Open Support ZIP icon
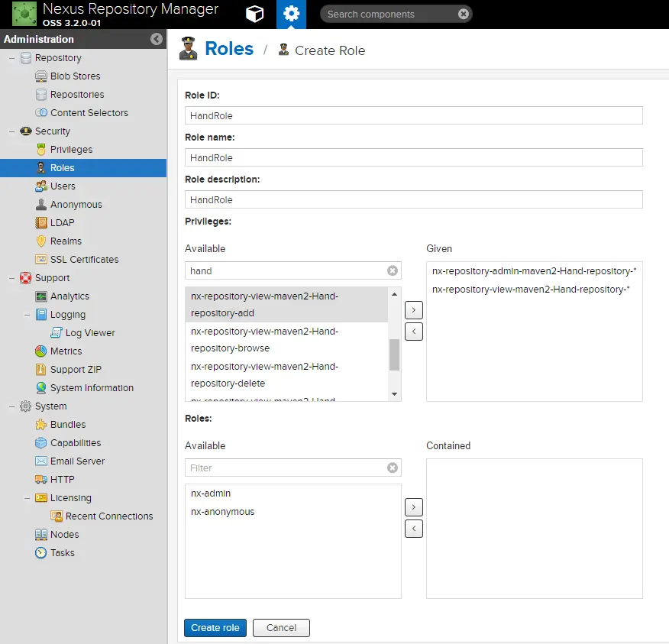The width and height of the screenshot is (669, 644). (41, 370)
